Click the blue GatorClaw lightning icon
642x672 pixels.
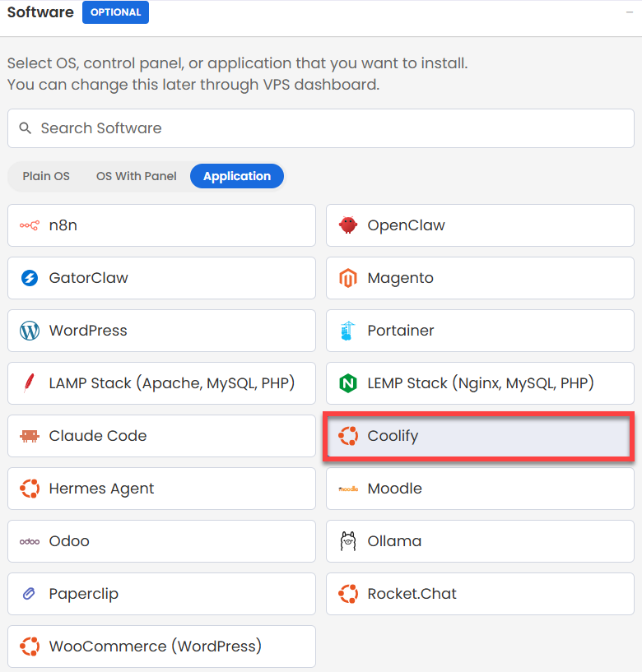30,278
